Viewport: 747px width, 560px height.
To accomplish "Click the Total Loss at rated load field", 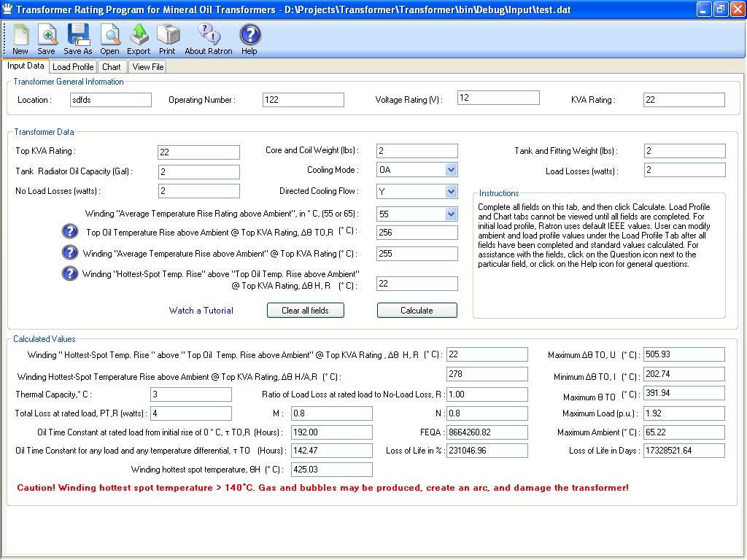I will (x=191, y=413).
